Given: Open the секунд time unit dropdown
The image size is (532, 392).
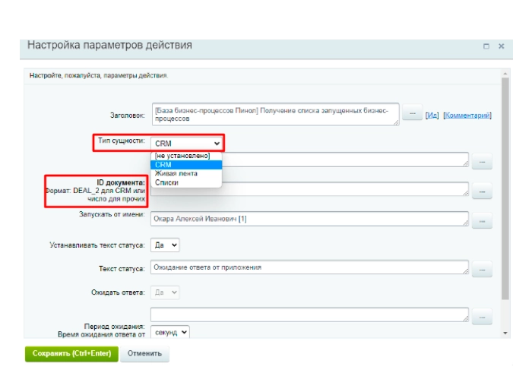Looking at the screenshot, I should [170, 332].
